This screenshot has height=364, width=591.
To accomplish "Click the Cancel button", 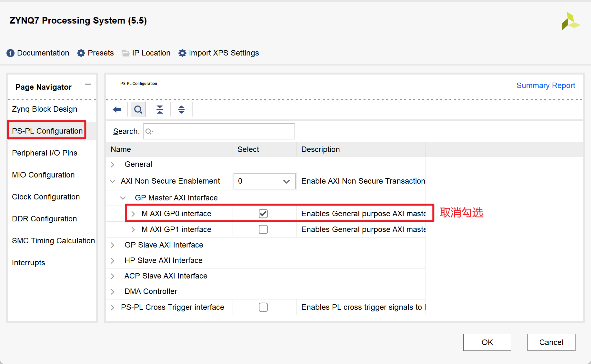I will click(x=551, y=342).
